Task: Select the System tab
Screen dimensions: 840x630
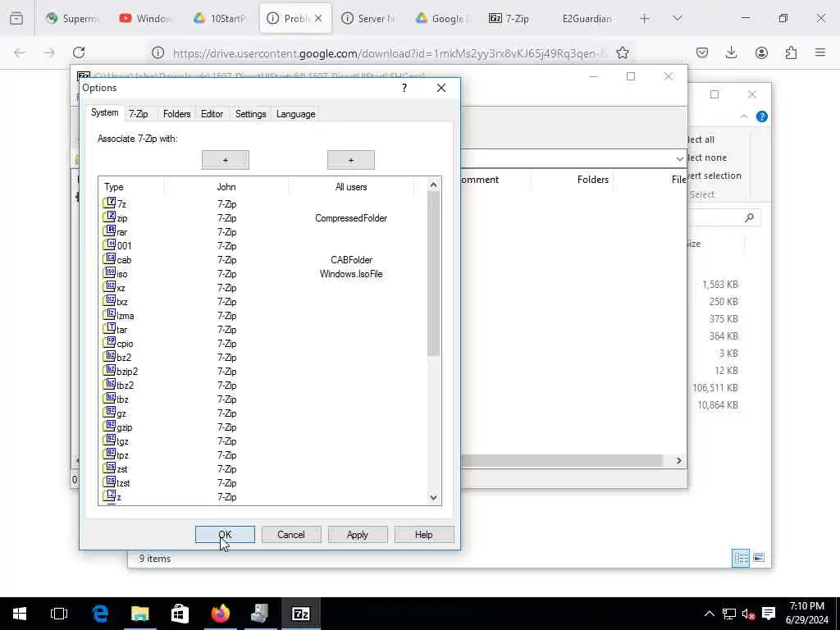Action: click(104, 113)
